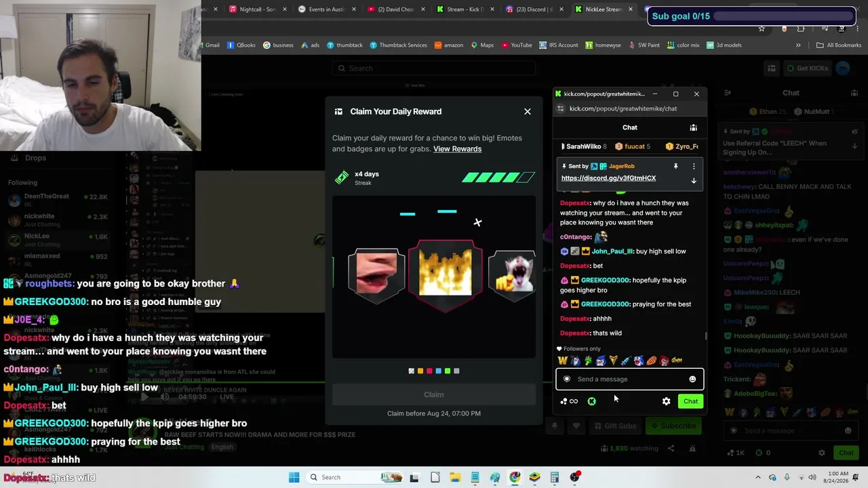Viewport: 868px width, 488px height.
Task: Open the 3d models bookmark
Action: [x=724, y=45]
